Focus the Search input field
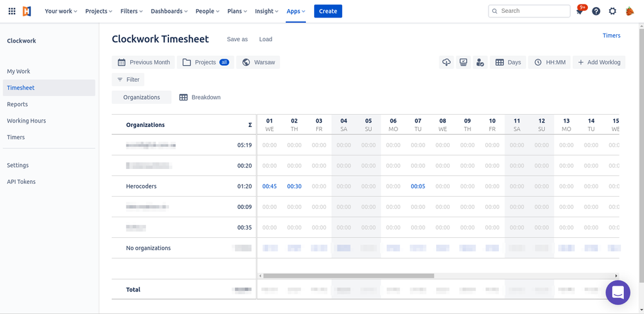This screenshot has height=314, width=644. [529, 11]
